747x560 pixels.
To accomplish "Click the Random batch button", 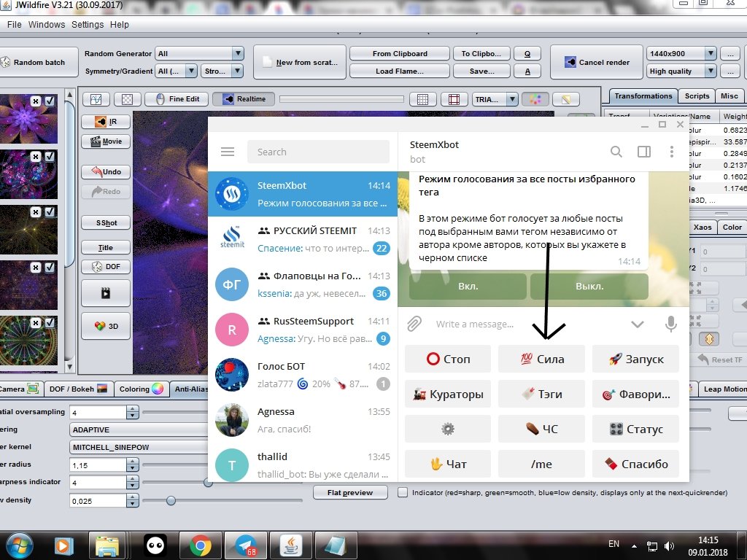I will tap(38, 62).
